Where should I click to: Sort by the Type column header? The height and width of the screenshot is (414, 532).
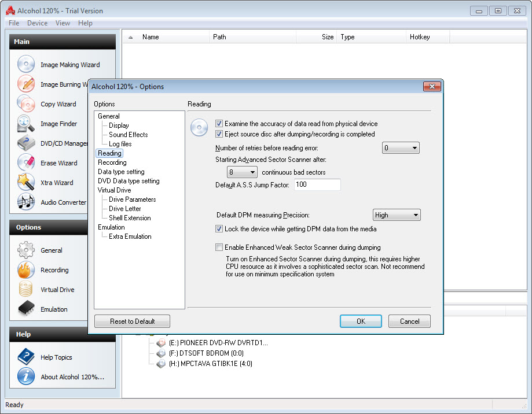pyautogui.click(x=372, y=37)
